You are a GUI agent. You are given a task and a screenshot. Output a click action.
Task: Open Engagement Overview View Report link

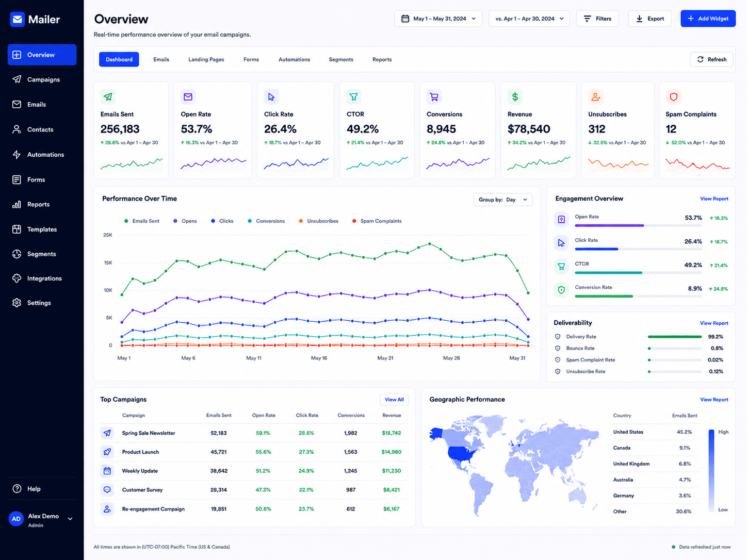[714, 199]
